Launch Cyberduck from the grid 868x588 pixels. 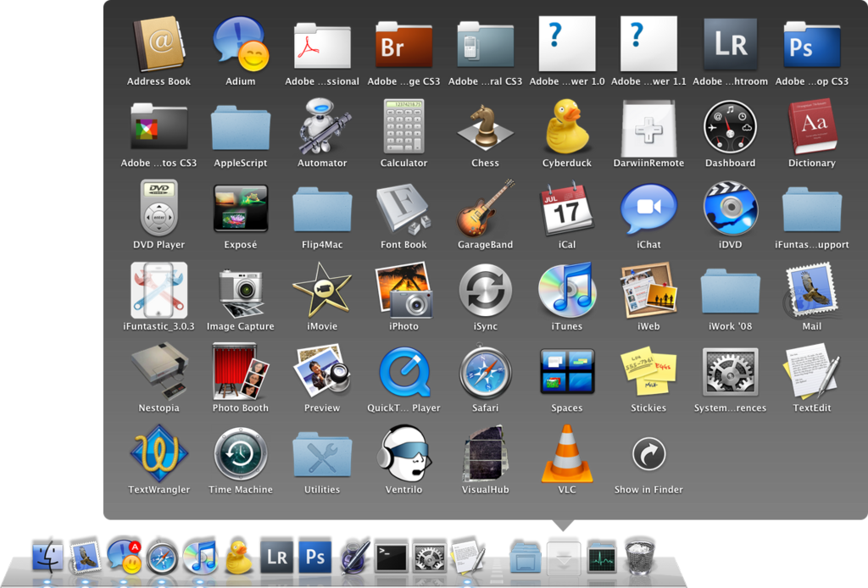point(567,126)
